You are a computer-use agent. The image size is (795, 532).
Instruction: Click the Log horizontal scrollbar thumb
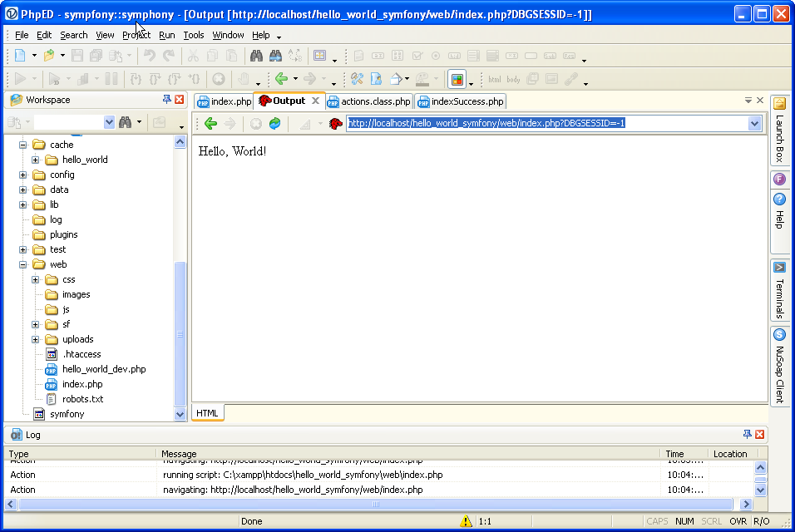[374, 504]
